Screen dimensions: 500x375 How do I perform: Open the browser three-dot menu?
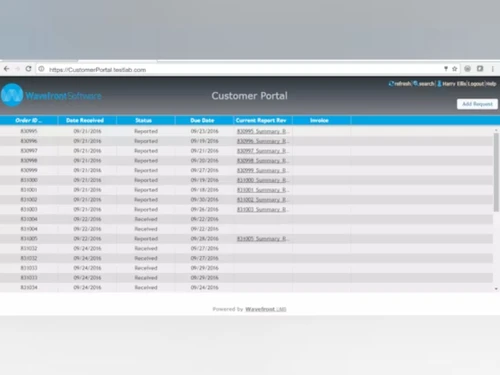click(493, 69)
